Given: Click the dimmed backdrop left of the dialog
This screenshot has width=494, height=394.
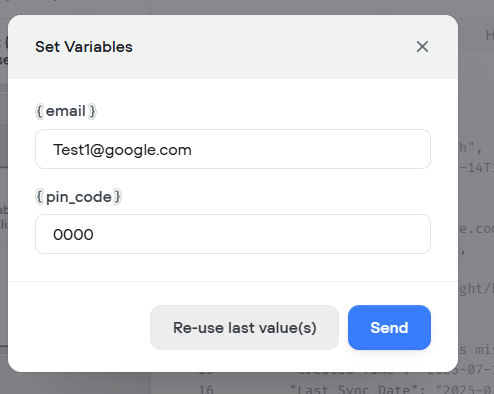Looking at the screenshot, I should pyautogui.click(x=4, y=200).
